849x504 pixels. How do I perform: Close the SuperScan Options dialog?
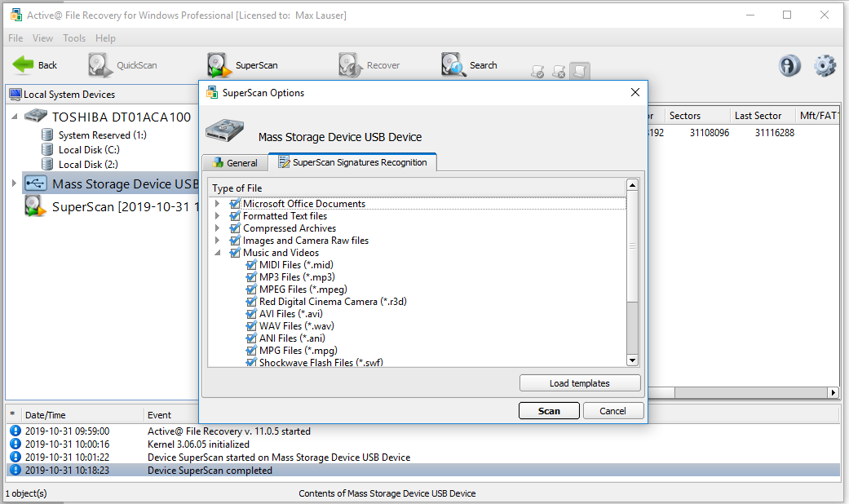point(635,93)
